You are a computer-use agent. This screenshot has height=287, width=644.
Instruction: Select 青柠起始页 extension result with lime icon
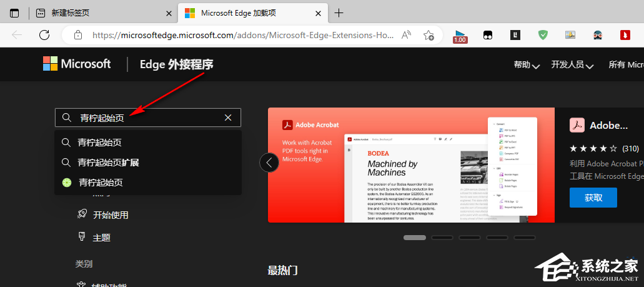coord(100,183)
